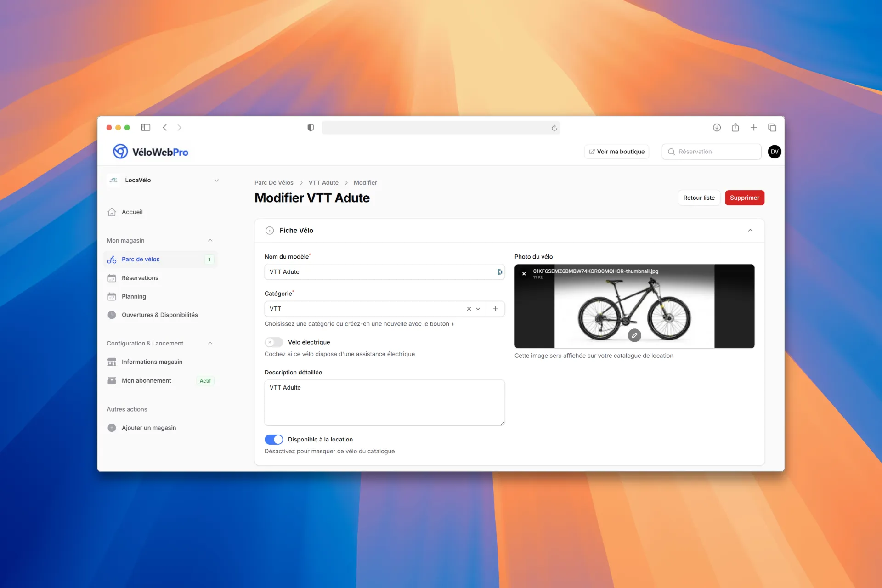Expand the LocaVélo store selector

pos(216,180)
